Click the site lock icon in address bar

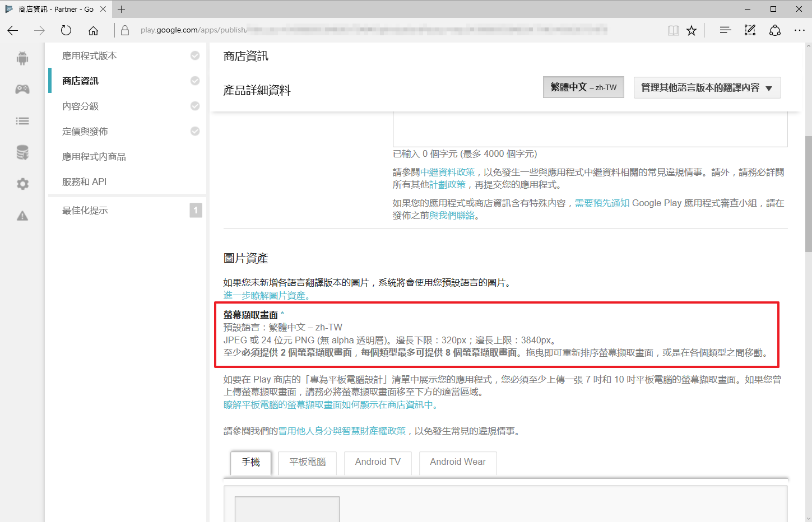(125, 30)
